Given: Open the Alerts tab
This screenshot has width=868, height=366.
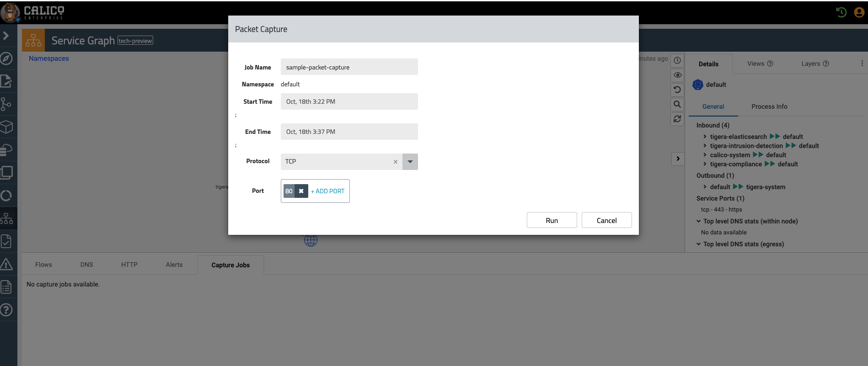Looking at the screenshot, I should pos(174,265).
